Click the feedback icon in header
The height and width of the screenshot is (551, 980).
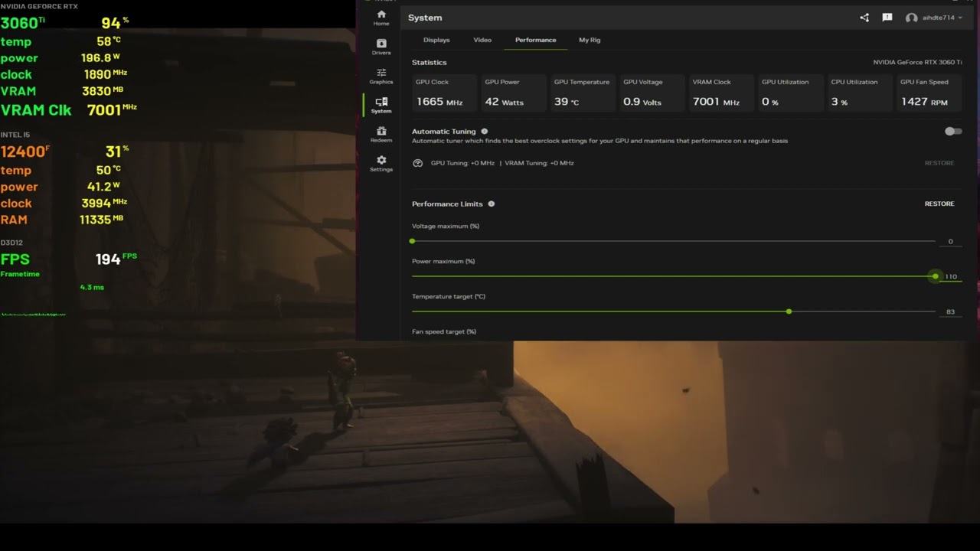click(x=887, y=18)
